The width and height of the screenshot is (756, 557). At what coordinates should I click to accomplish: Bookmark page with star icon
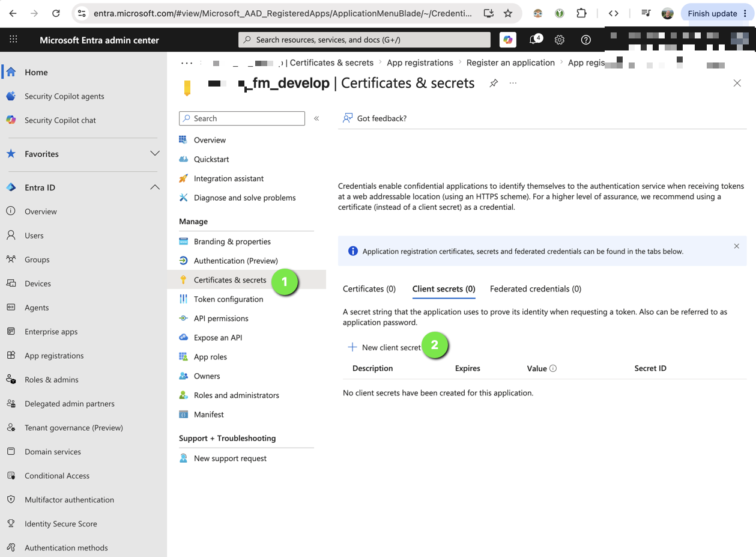[508, 13]
